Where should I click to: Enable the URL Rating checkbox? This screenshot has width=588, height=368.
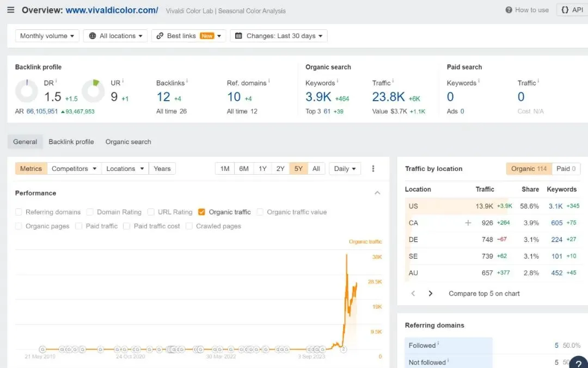151,212
